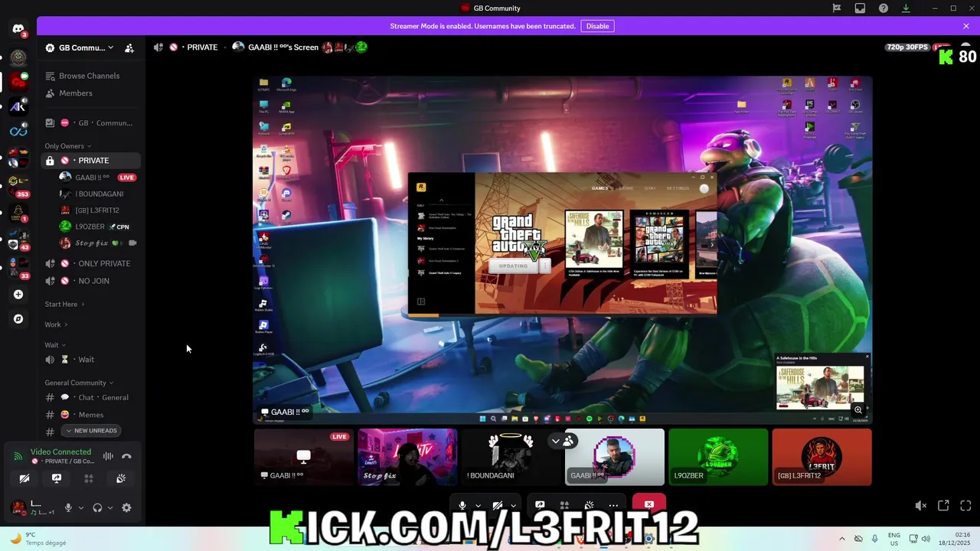Open headphone output options arrow in user panel

click(110, 507)
